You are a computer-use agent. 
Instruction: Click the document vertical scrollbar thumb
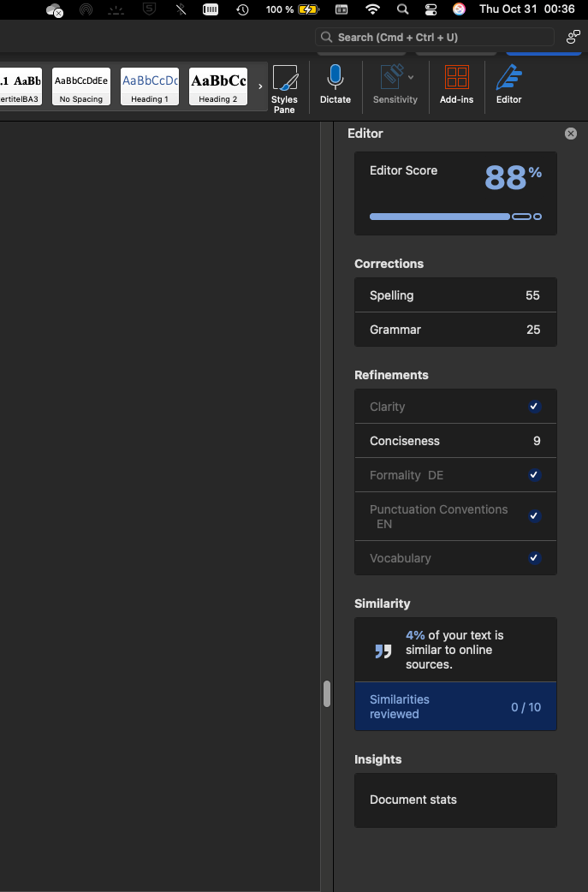pyautogui.click(x=326, y=693)
